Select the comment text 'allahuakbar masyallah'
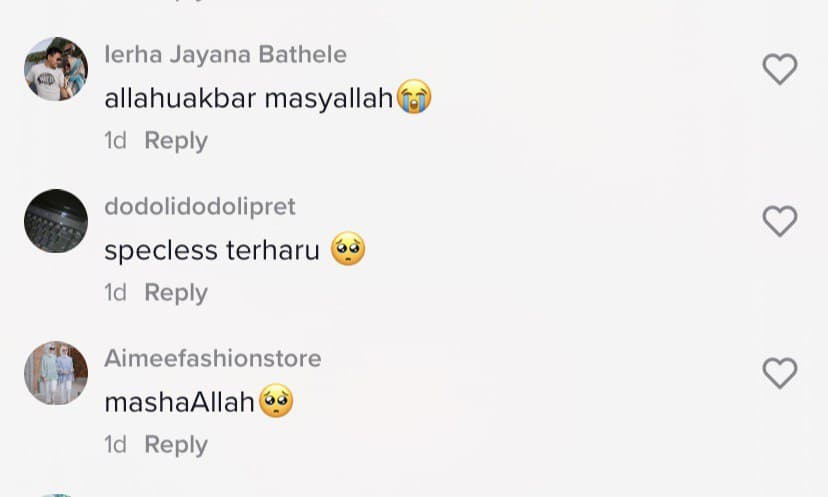 coord(249,99)
